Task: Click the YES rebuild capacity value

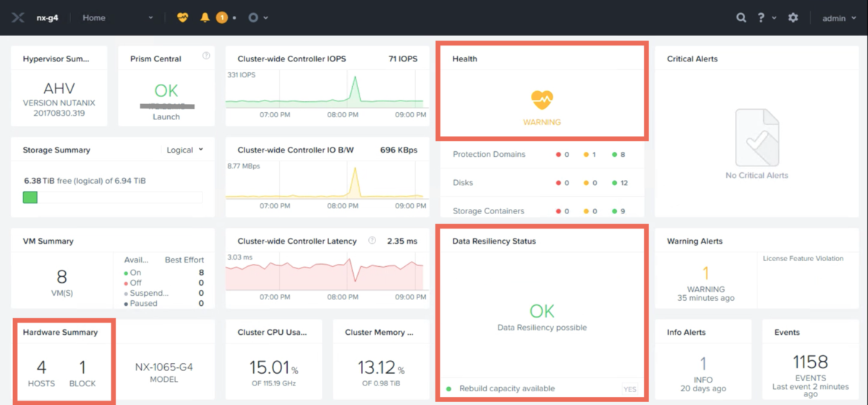Action: coord(630,389)
